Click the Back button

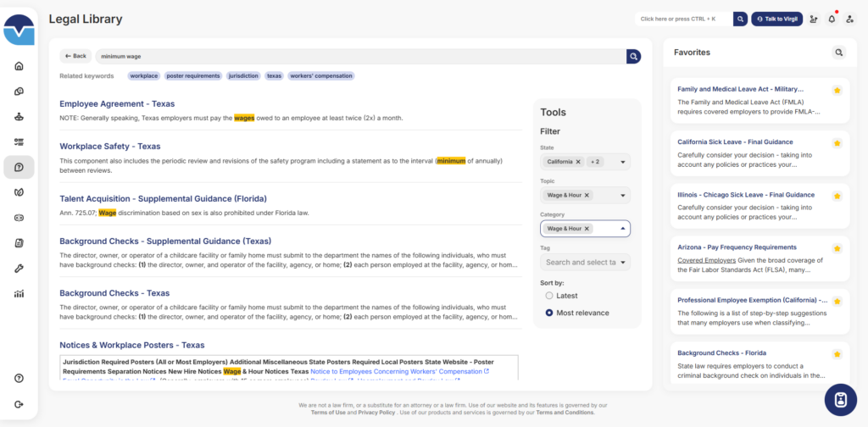(75, 56)
